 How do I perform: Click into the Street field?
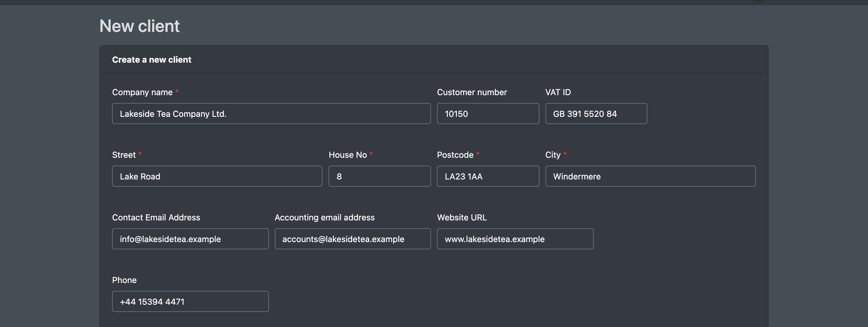pyautogui.click(x=217, y=176)
